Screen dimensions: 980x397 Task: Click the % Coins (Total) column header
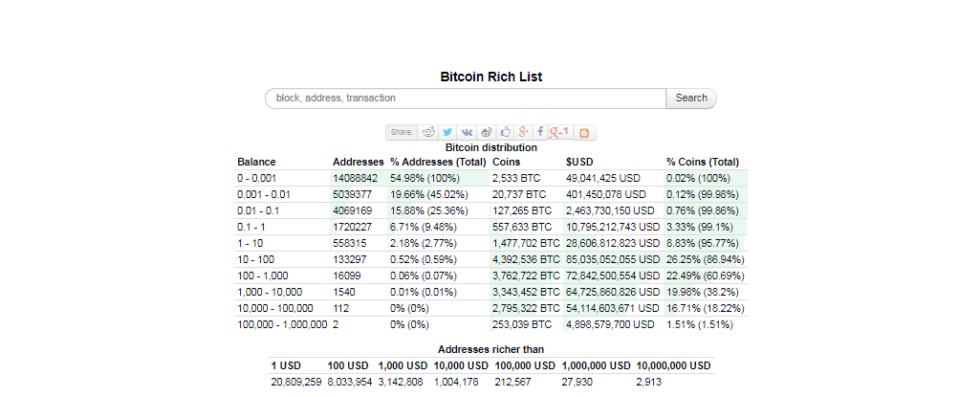(703, 162)
